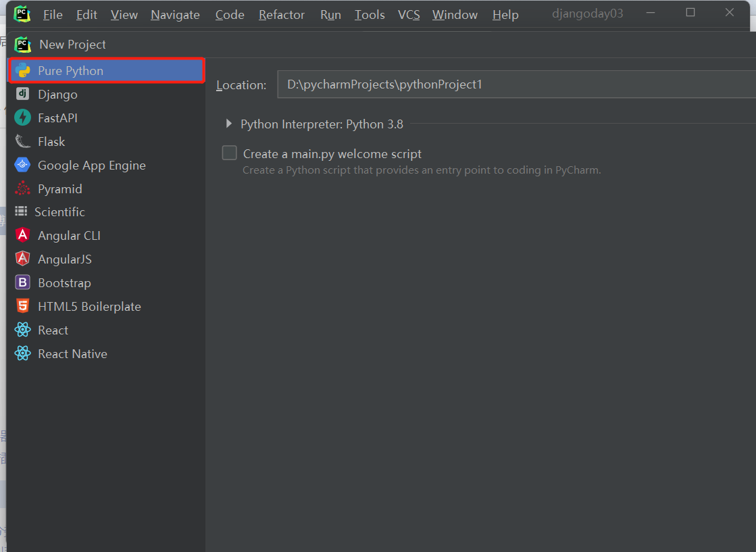756x552 pixels.
Task: Minimize the PyCharm window
Action: (651, 13)
